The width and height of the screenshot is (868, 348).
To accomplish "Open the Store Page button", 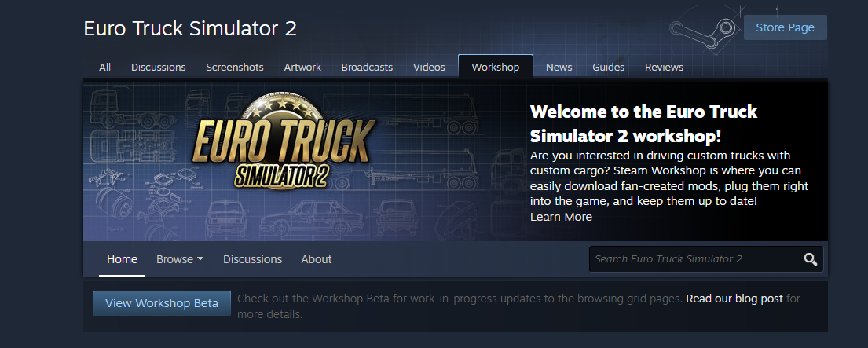I will tap(785, 27).
